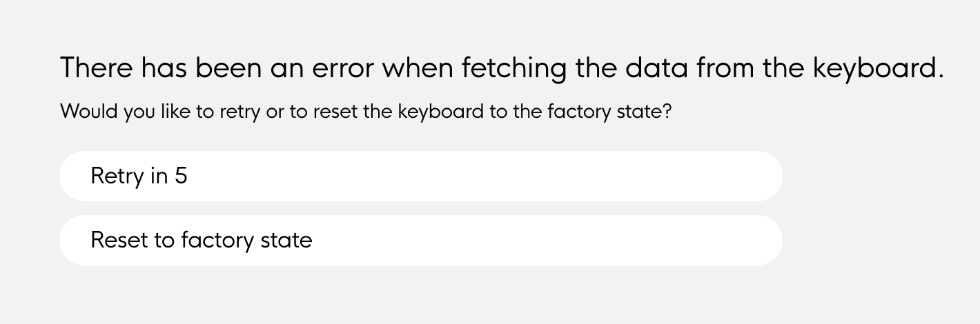Click the "Retry in 5" label text

(x=139, y=177)
